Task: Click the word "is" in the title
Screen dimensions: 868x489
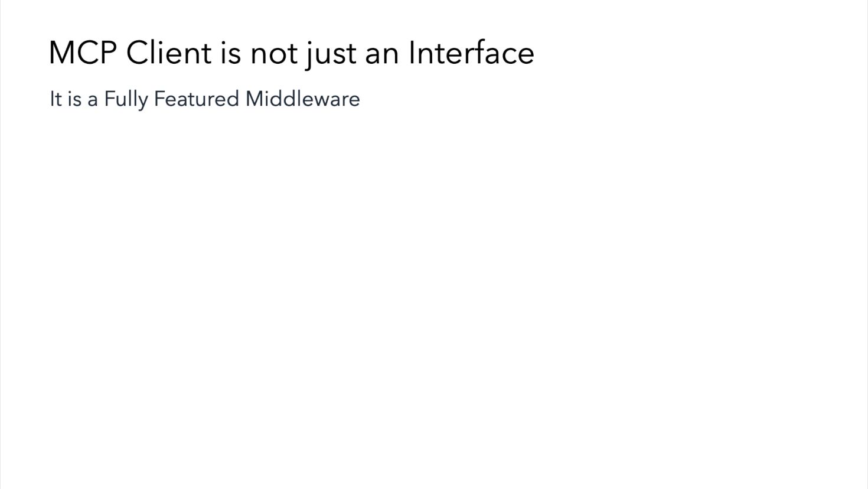Action: (231, 53)
